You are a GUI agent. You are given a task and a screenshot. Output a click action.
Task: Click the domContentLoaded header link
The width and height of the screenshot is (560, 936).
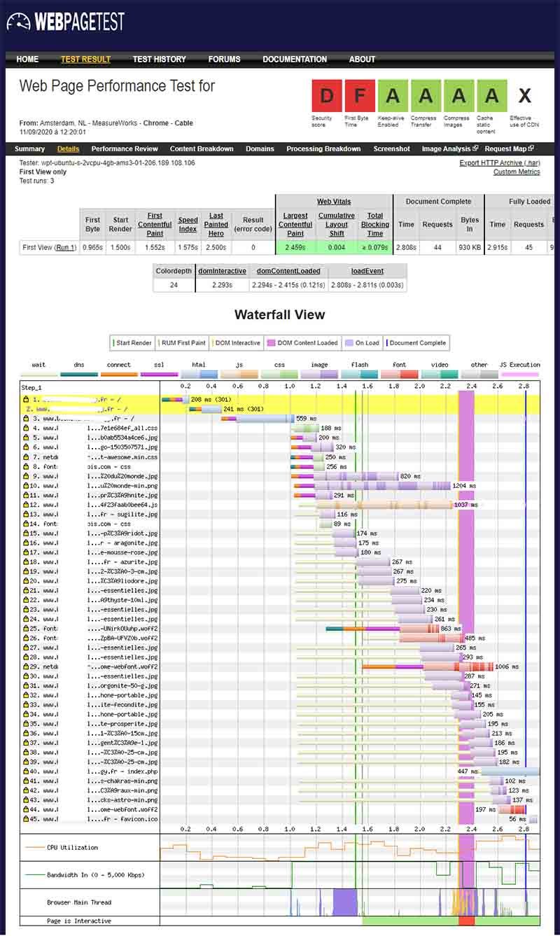tap(288, 271)
